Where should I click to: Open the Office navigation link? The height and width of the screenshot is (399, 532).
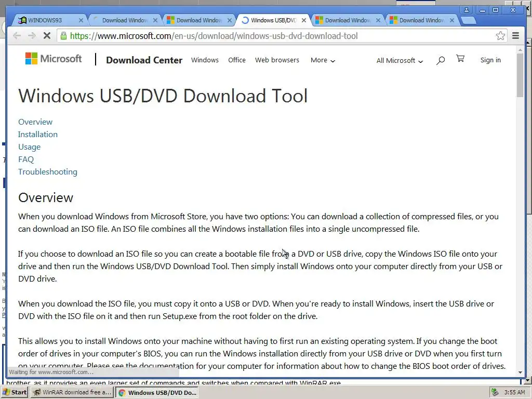(x=237, y=60)
